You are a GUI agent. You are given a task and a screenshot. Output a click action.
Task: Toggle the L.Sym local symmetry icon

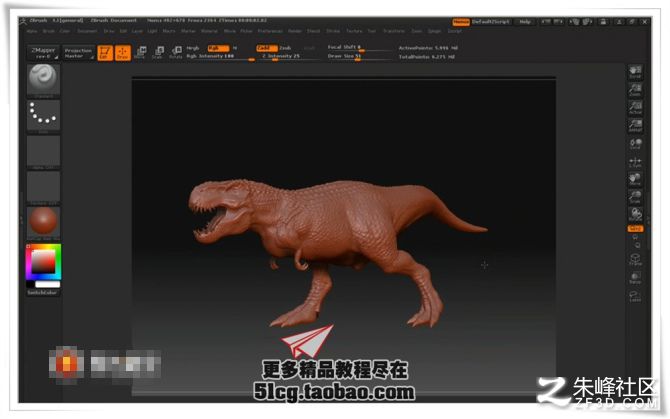(x=635, y=162)
